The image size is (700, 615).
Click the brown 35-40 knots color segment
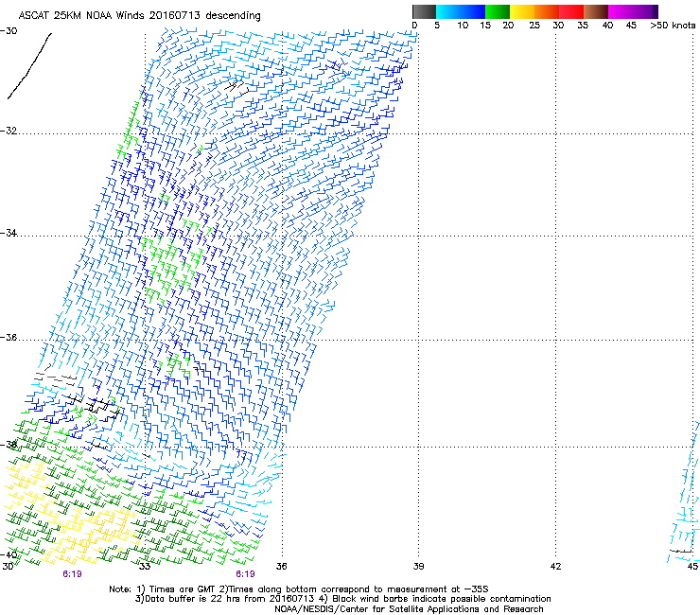click(x=596, y=11)
